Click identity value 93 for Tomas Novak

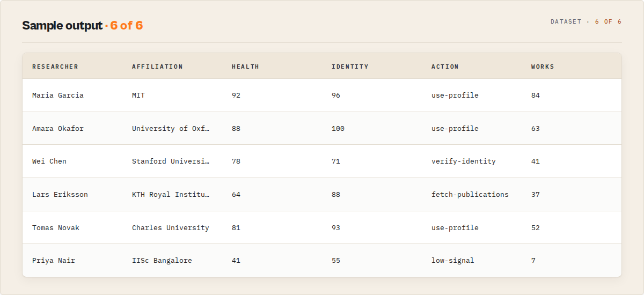(336, 228)
